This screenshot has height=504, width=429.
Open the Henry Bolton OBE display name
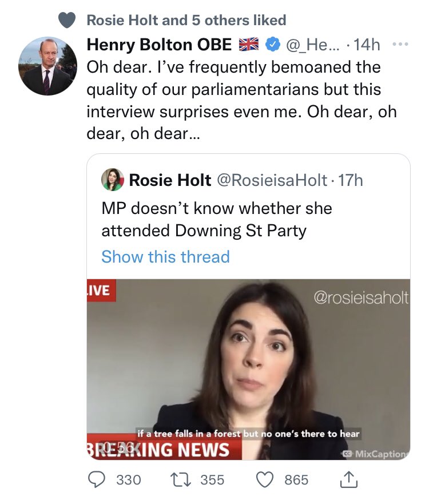159,44
